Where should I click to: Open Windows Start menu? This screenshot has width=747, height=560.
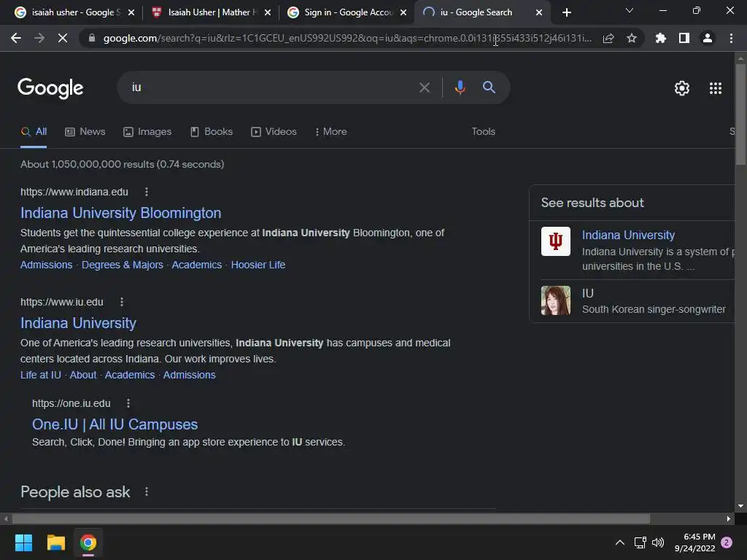23,542
